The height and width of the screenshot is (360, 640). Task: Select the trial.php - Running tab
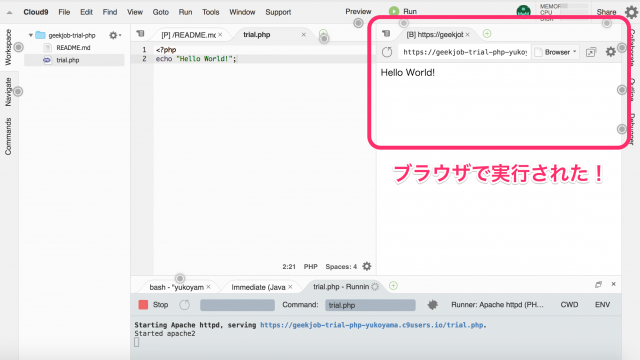click(x=341, y=287)
